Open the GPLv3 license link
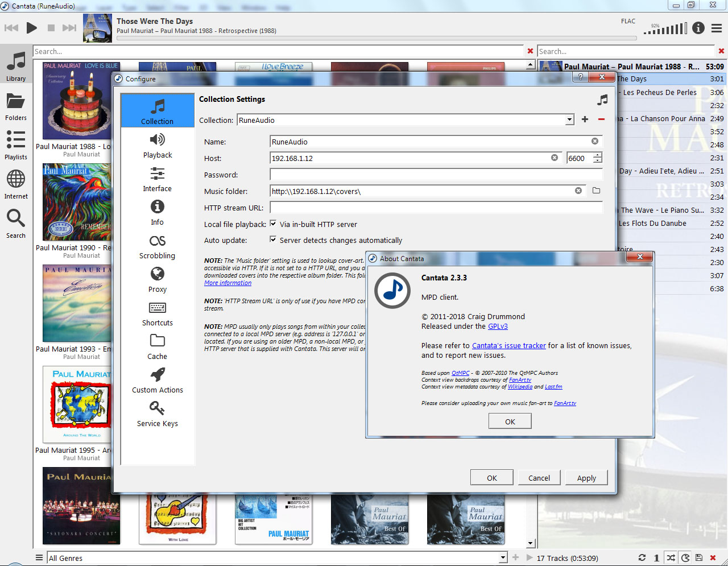The image size is (728, 566). 498,327
